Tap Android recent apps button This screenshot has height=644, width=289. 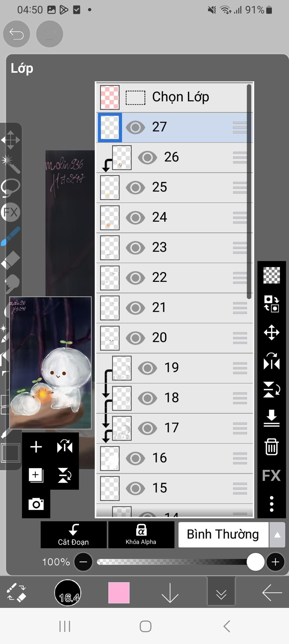tap(65, 627)
